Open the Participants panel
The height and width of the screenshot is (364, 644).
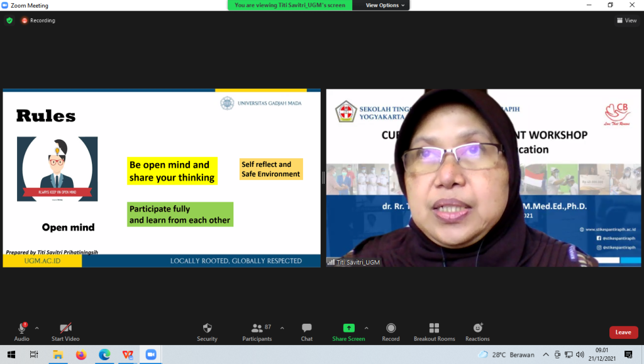(257, 328)
